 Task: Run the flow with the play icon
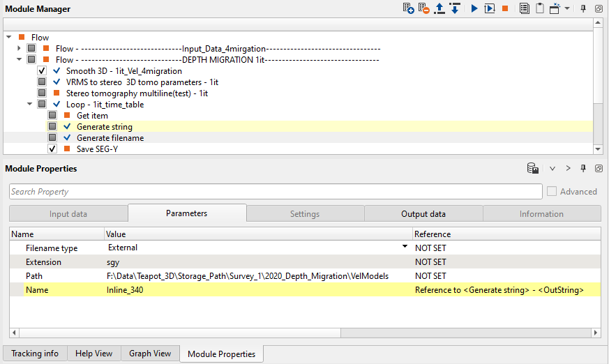coord(474,8)
